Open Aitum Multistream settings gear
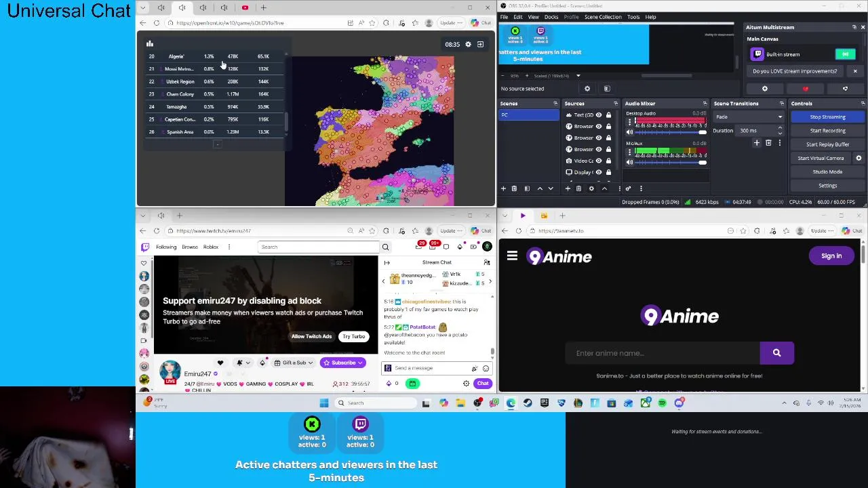The width and height of the screenshot is (868, 488). [x=765, y=89]
